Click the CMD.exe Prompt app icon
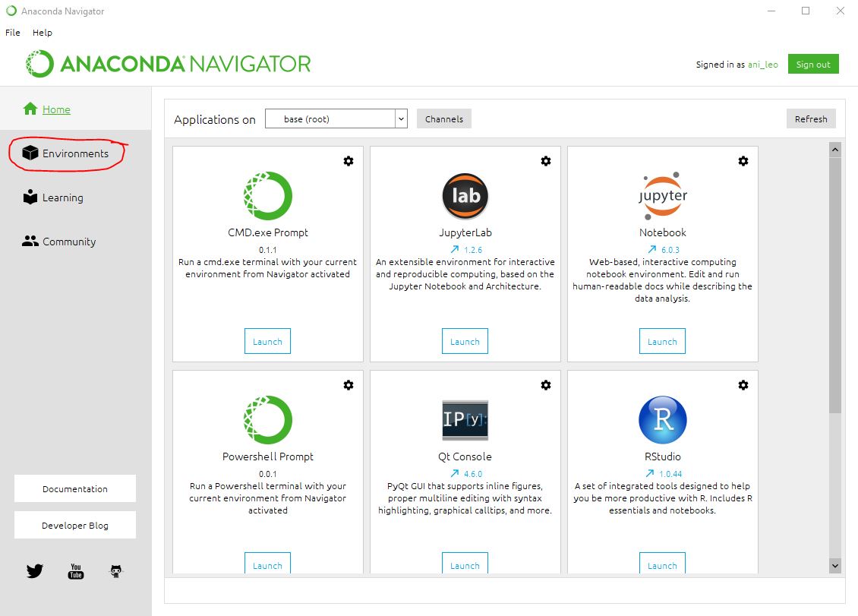This screenshot has height=616, width=858. click(267, 195)
